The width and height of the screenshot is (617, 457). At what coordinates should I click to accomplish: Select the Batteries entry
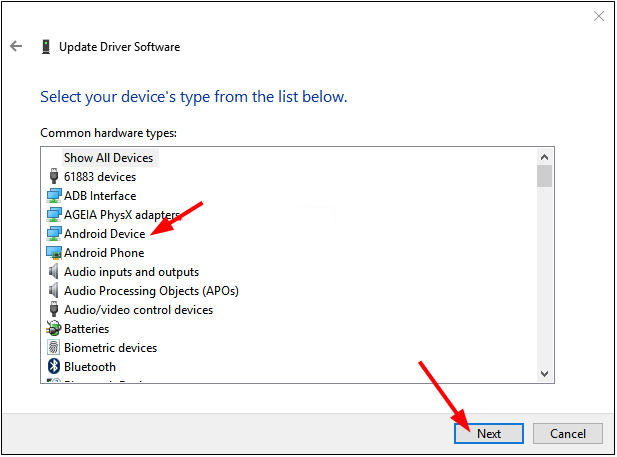click(87, 329)
